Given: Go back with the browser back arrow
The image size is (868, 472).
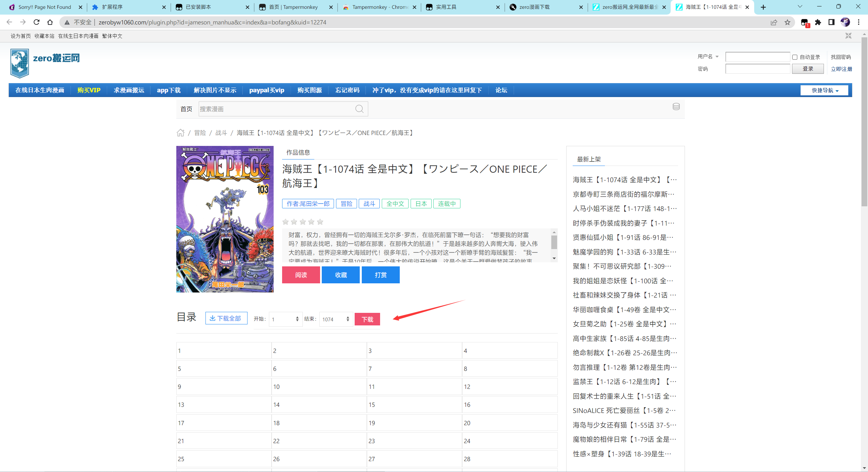Looking at the screenshot, I should click(9, 22).
